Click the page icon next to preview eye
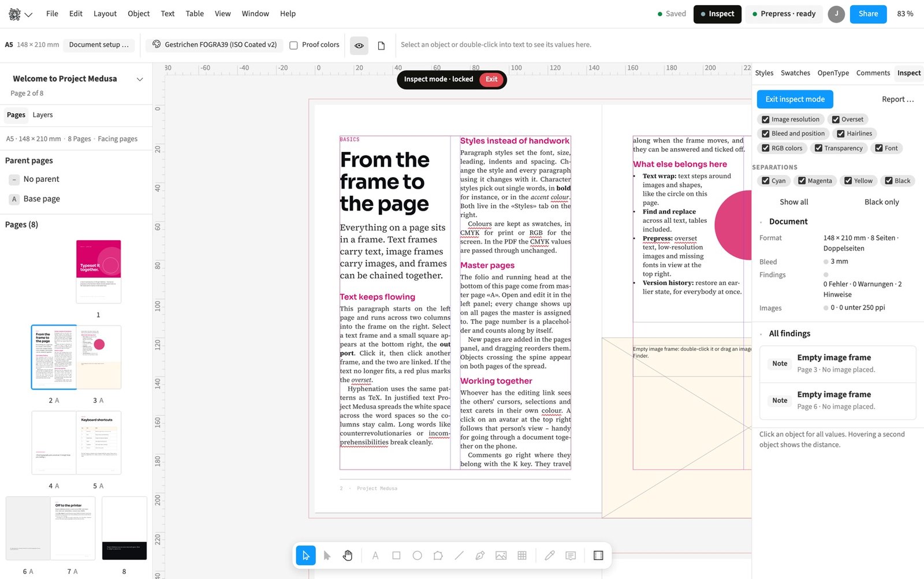924x579 pixels. point(381,45)
